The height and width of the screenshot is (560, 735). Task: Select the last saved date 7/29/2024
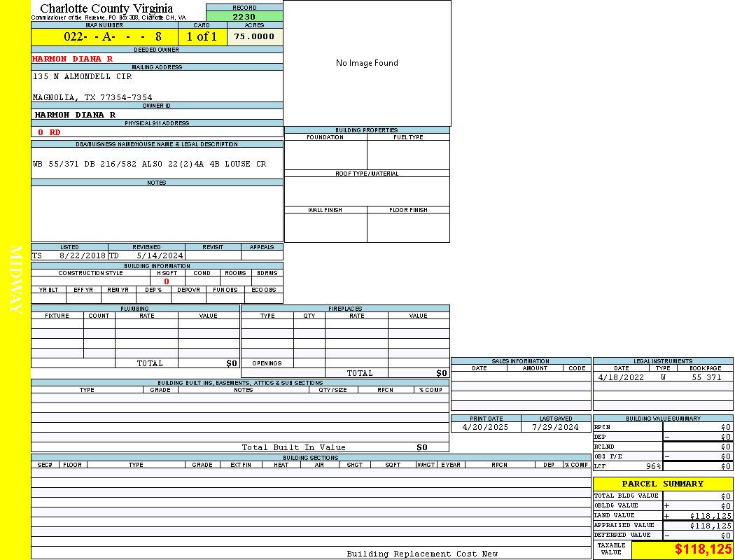[555, 427]
